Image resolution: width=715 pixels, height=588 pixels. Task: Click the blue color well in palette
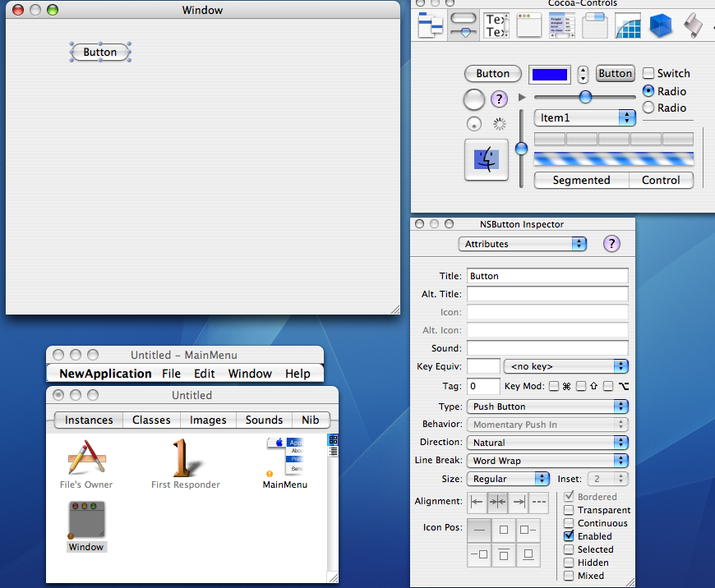[x=550, y=74]
